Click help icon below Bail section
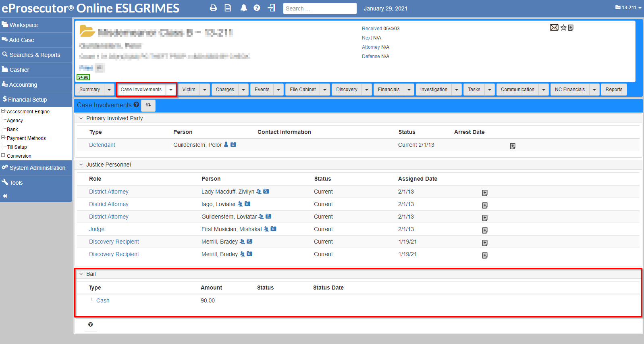 point(90,324)
